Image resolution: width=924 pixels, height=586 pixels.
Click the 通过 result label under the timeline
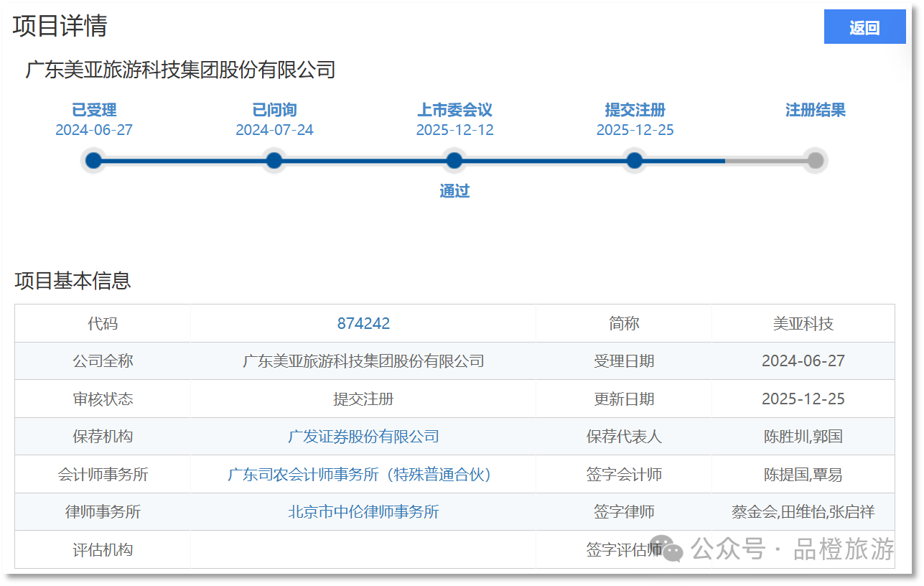(454, 191)
